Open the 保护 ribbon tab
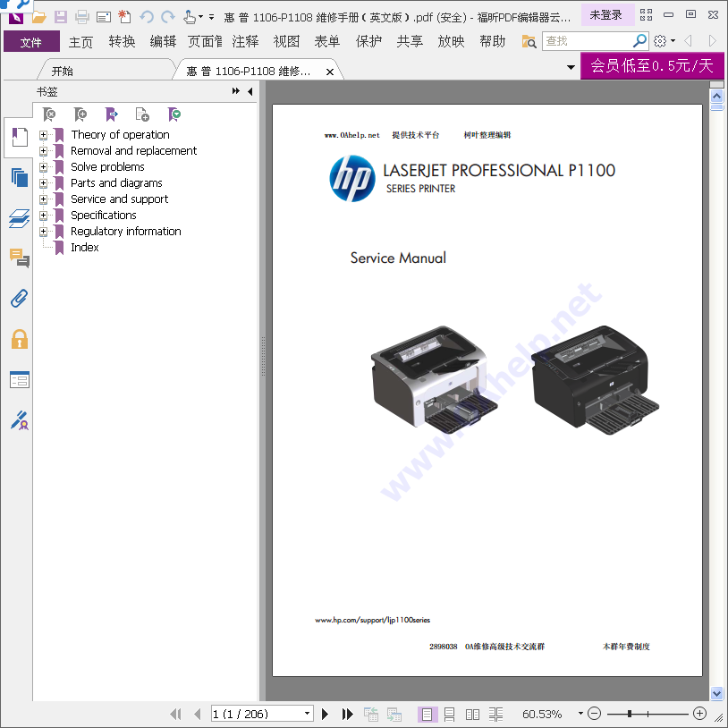This screenshot has width=728, height=728. pyautogui.click(x=368, y=42)
